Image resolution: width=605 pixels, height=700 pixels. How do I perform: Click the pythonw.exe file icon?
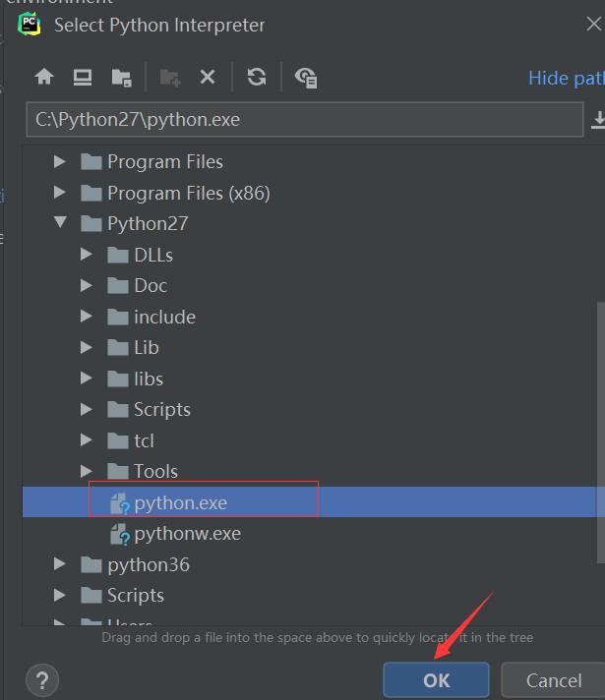(120, 535)
